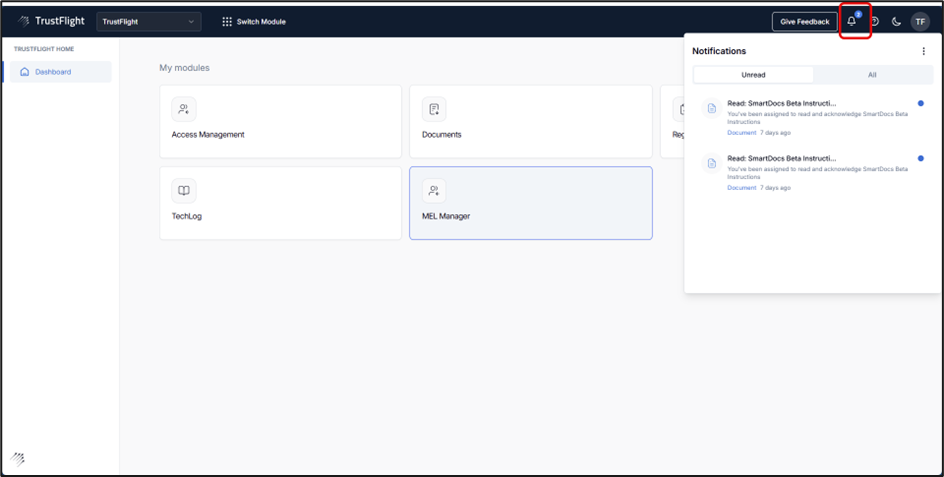
Task: Toggle dark mode moon icon
Action: [896, 22]
